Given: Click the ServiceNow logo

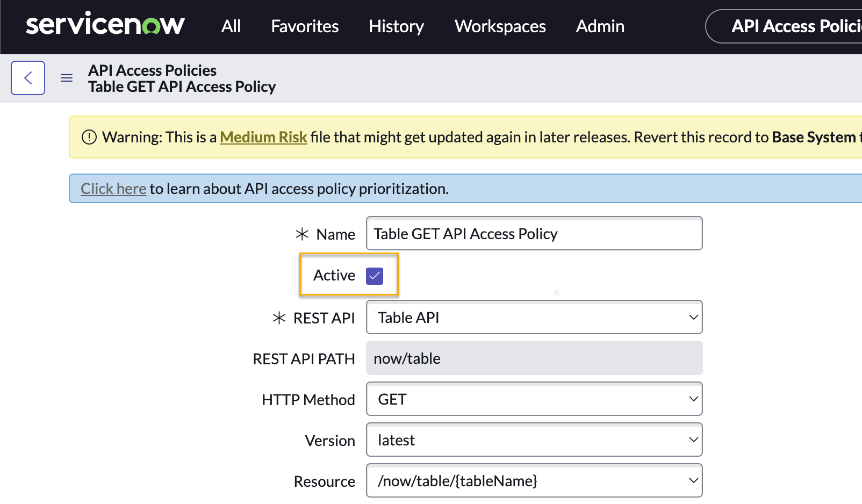Looking at the screenshot, I should pyautogui.click(x=105, y=24).
